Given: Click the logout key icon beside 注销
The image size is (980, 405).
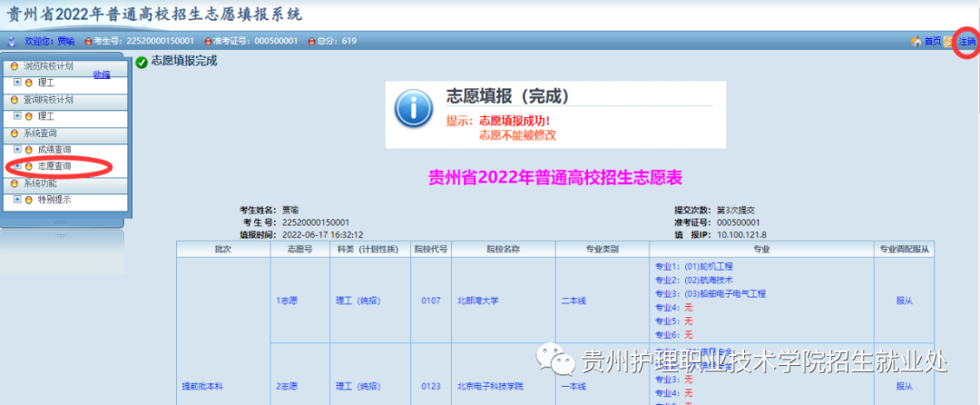Looking at the screenshot, I should 948,41.
